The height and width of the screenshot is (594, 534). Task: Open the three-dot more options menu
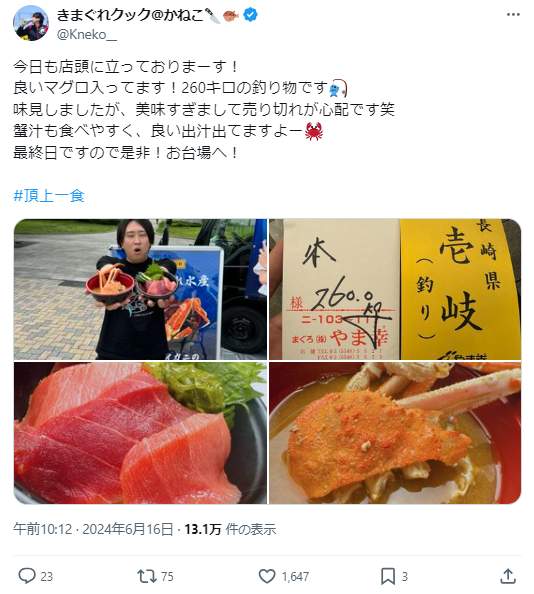(513, 14)
